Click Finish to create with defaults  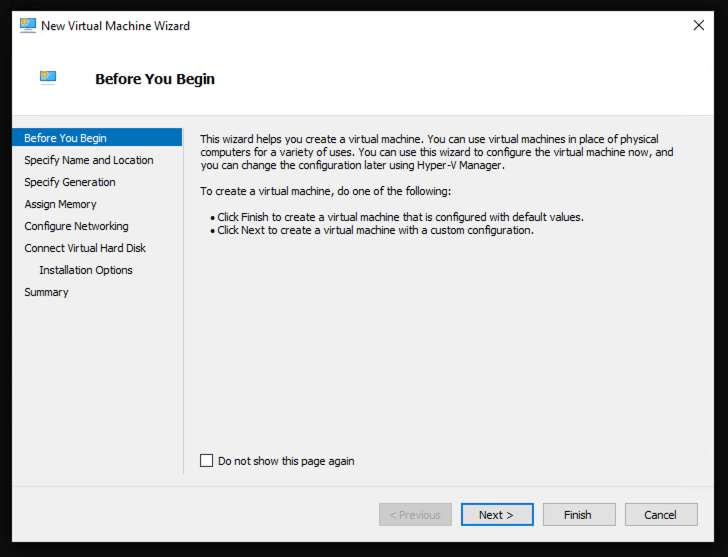click(x=577, y=515)
